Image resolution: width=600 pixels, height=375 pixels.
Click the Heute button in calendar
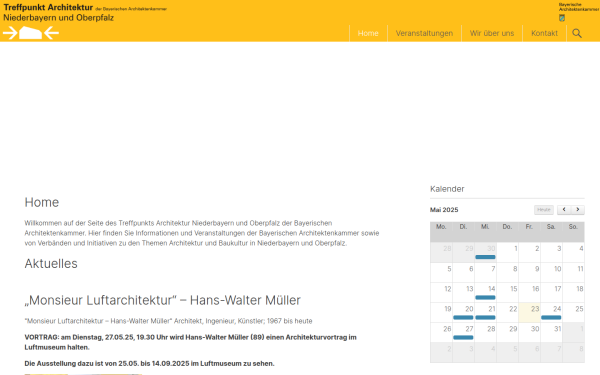pyautogui.click(x=544, y=210)
